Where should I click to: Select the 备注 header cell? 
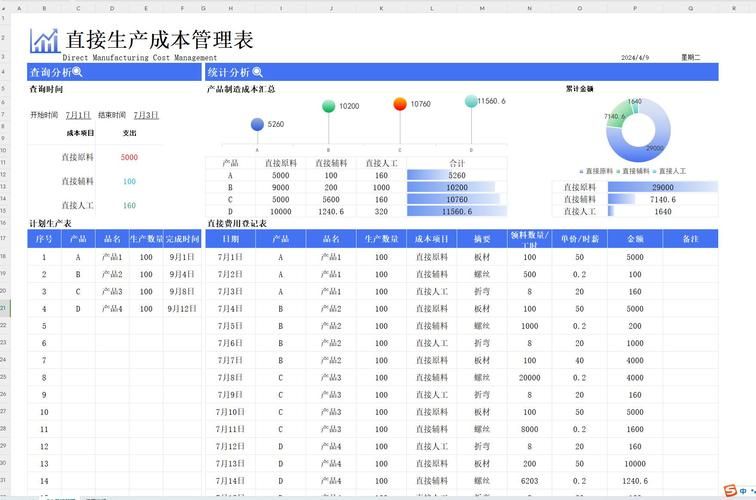(x=690, y=239)
